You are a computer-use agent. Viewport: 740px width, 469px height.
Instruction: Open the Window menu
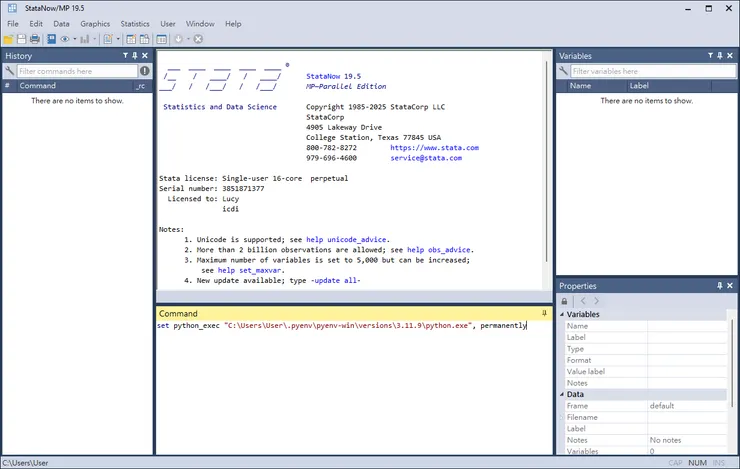pyautogui.click(x=200, y=24)
